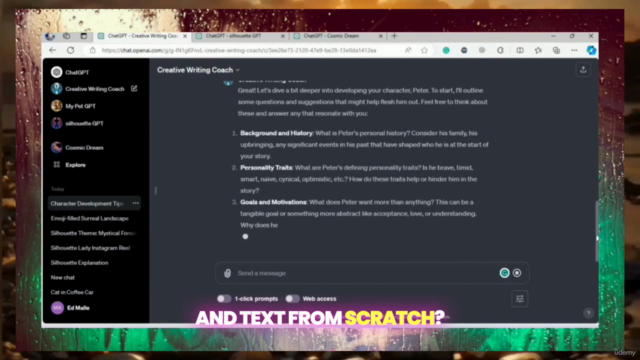The height and width of the screenshot is (360, 640).
Task: Toggle the 1-click prompts switch
Action: (224, 299)
